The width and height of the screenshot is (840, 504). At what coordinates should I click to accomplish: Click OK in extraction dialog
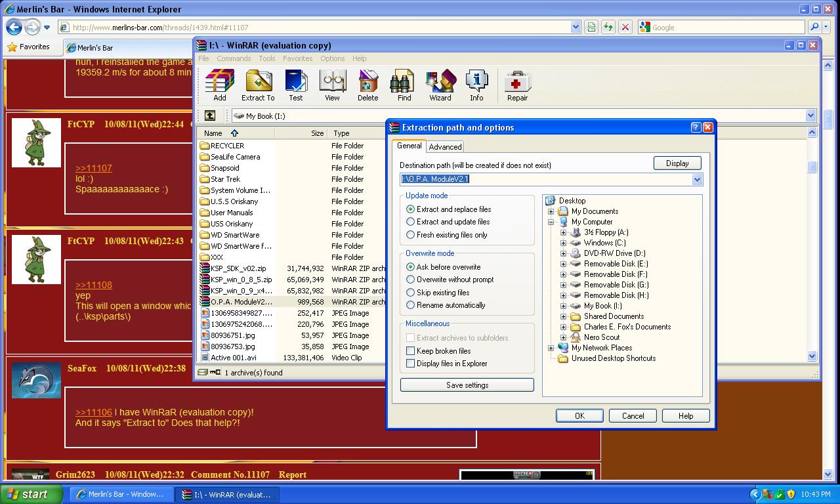579,415
